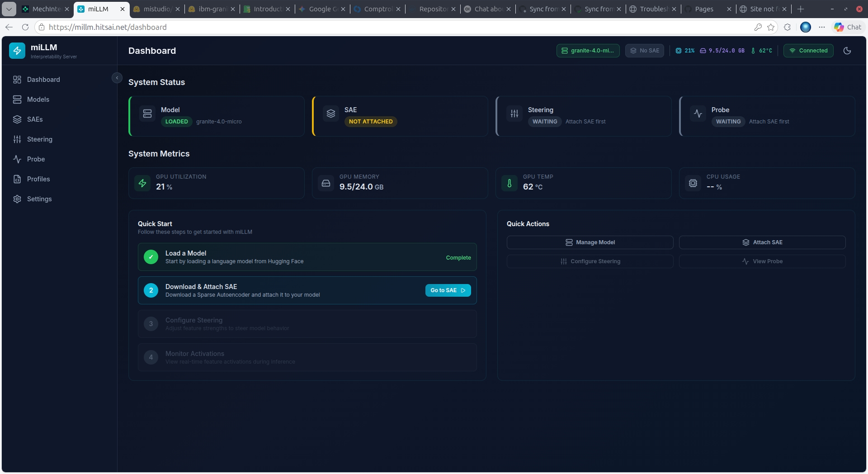Open the granite-4.0-mi model selector
This screenshot has height=474, width=868.
588,51
